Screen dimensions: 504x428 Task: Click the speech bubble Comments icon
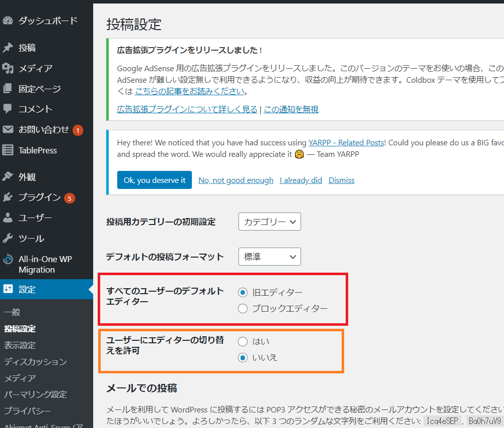(x=8, y=109)
